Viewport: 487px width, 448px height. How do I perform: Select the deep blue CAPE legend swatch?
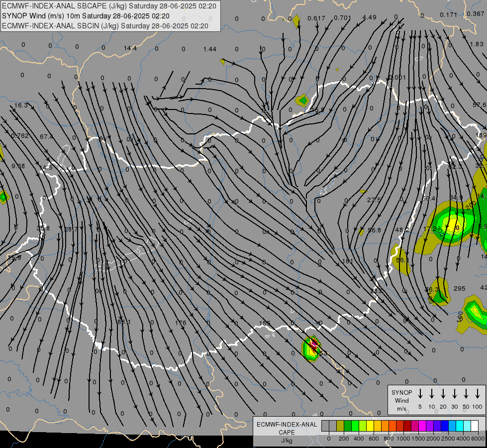(x=444, y=426)
